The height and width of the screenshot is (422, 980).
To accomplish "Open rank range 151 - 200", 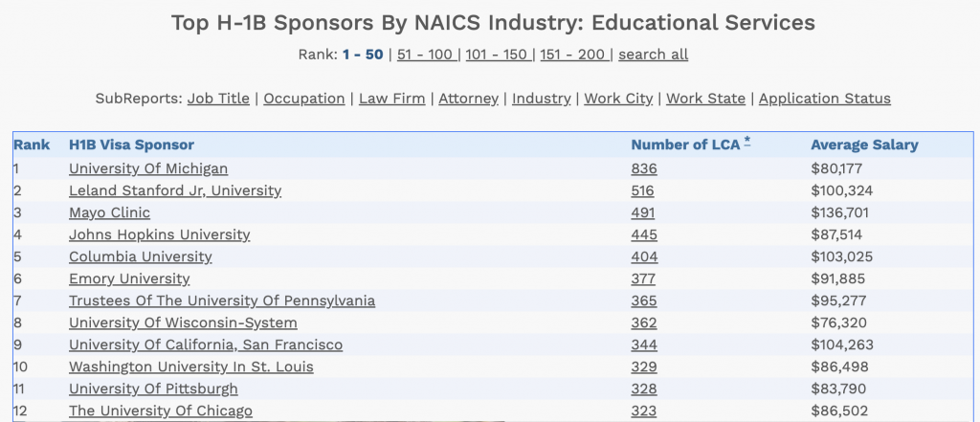I will pyautogui.click(x=572, y=55).
